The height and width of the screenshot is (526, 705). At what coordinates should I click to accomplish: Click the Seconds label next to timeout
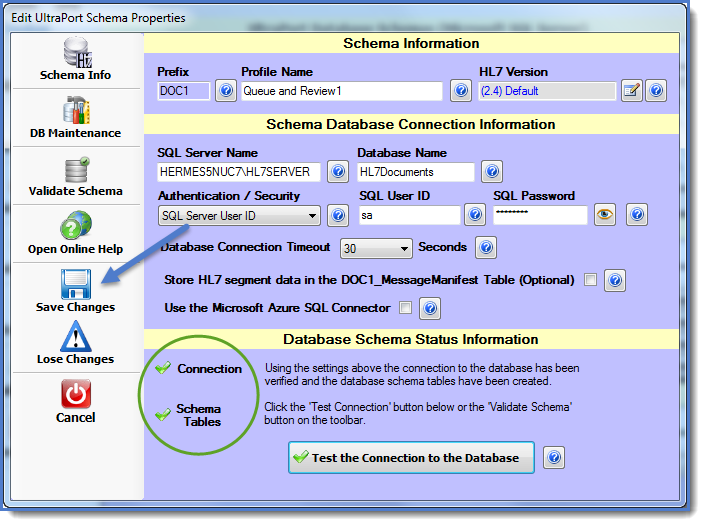pyautogui.click(x=442, y=247)
